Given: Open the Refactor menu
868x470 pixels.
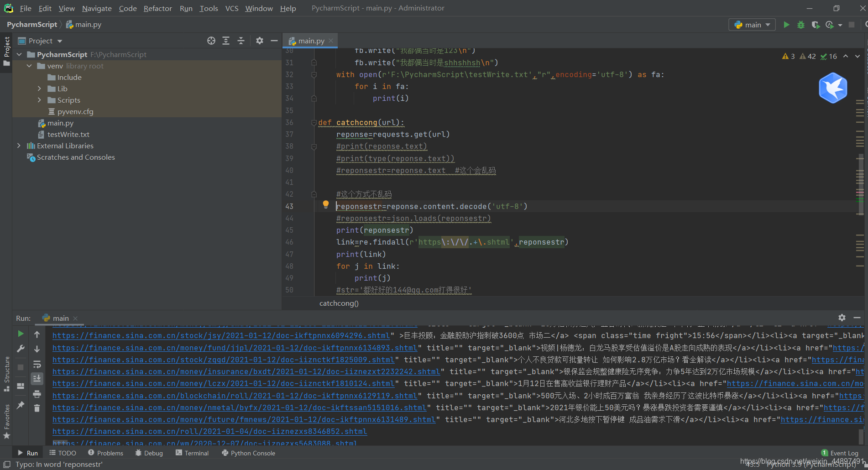Looking at the screenshot, I should click(x=157, y=8).
